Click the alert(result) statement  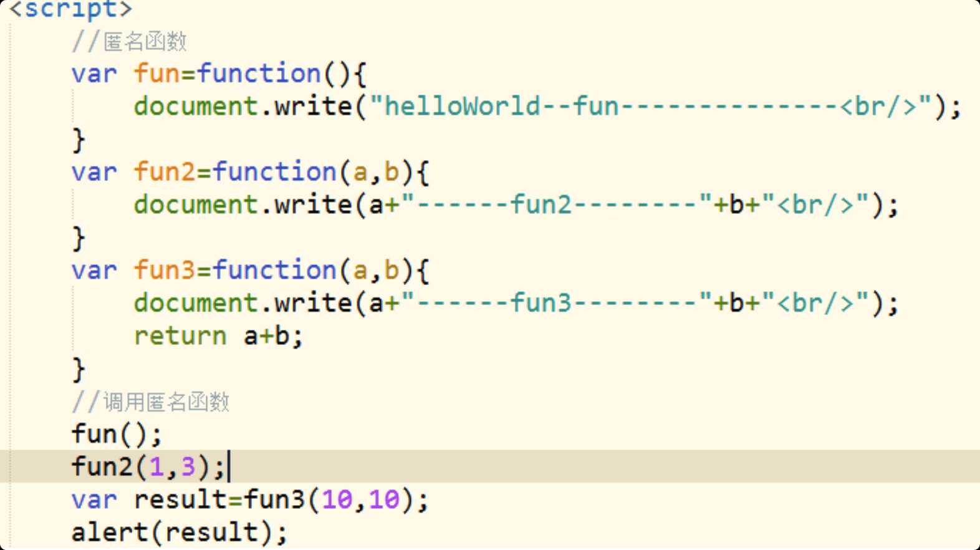180,533
